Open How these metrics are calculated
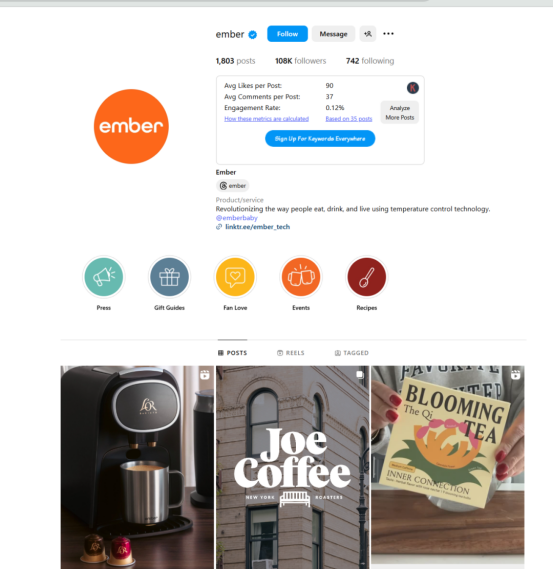 267,119
